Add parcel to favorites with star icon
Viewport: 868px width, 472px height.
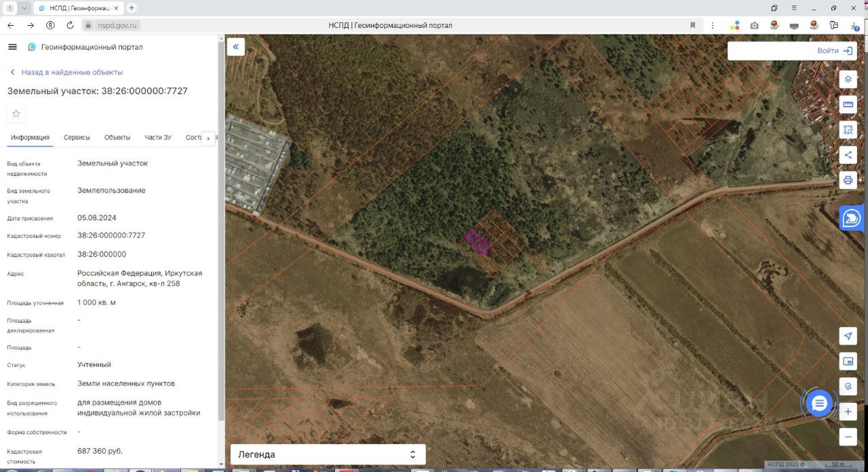16,113
